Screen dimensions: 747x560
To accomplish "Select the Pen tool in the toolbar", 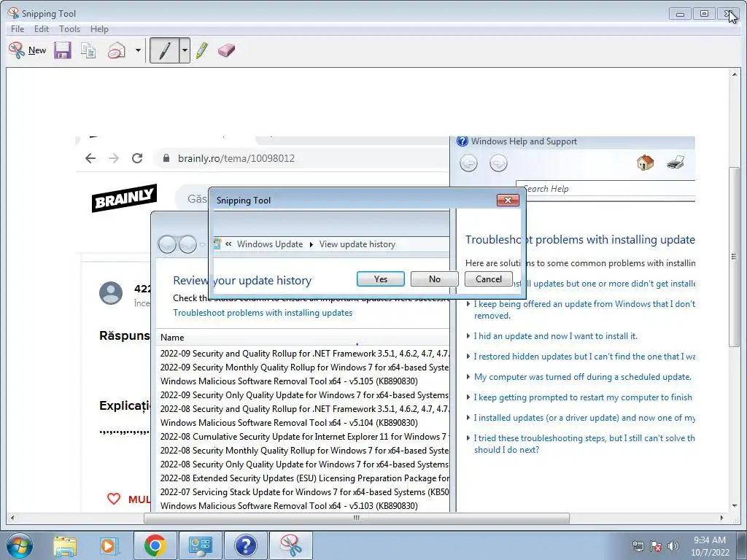I will pyautogui.click(x=164, y=50).
